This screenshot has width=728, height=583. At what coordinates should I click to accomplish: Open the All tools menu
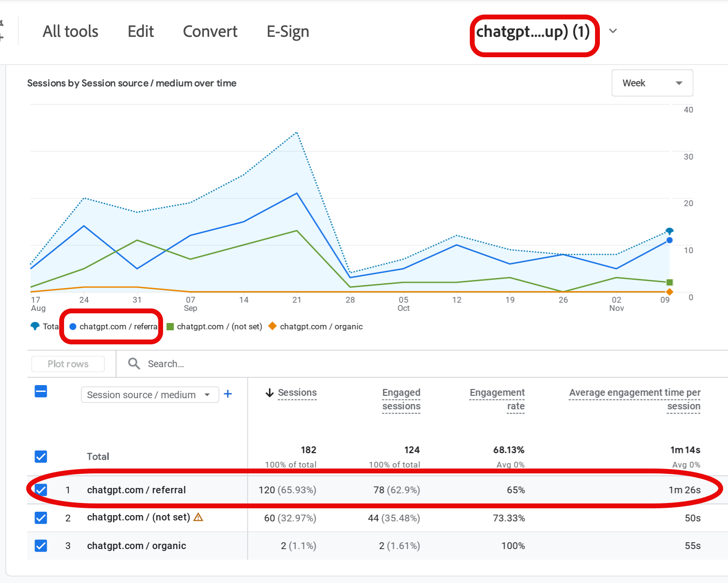click(x=70, y=32)
